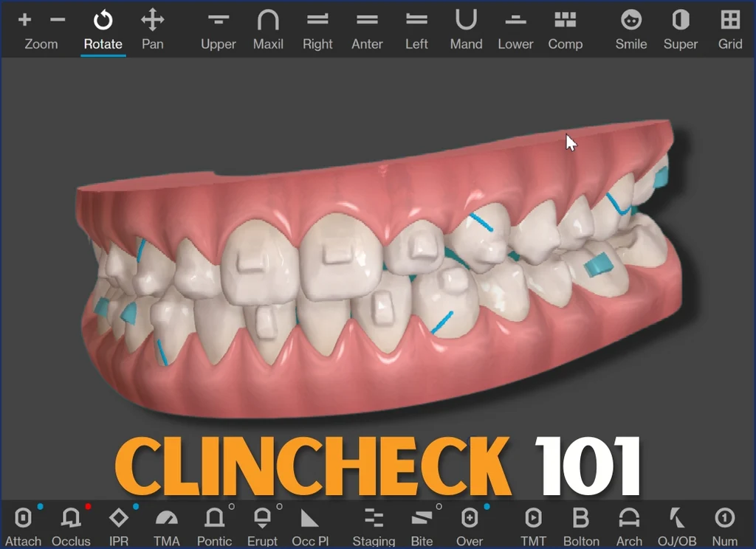Screen dimensions: 756x549
Task: Toggle Super superimposition mode
Action: click(x=680, y=28)
